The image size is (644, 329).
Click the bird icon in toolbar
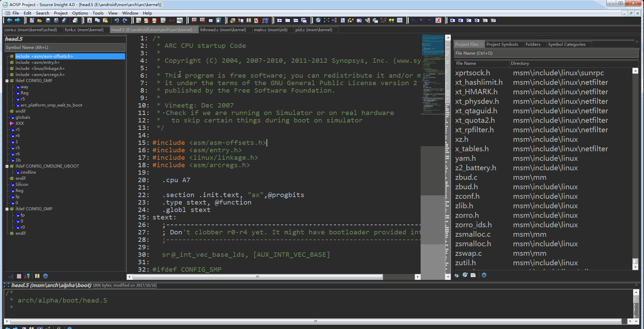383,20
